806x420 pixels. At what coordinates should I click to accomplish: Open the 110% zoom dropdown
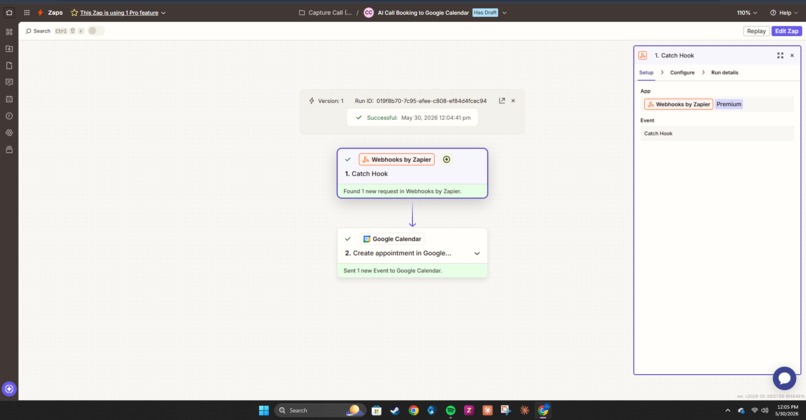tap(747, 13)
